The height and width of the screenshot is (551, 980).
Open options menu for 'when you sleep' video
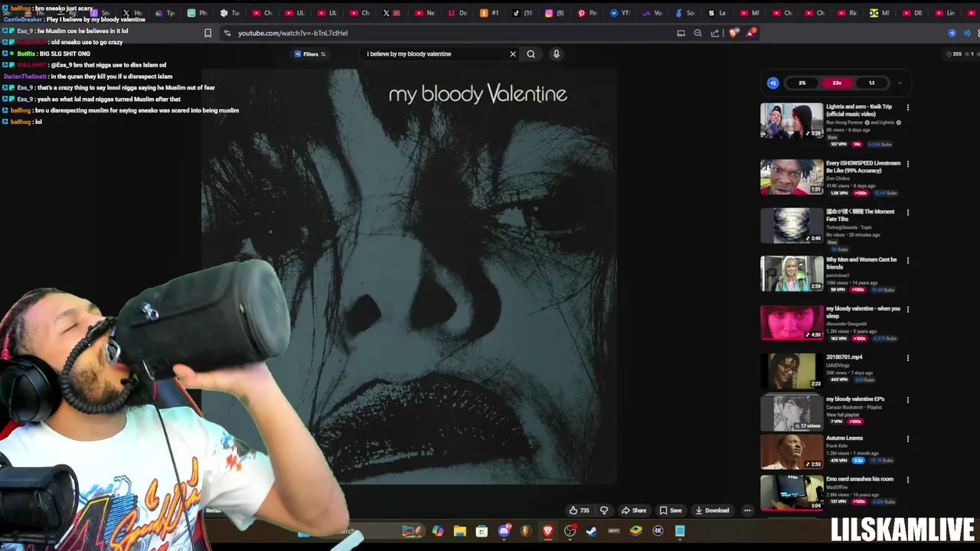(x=908, y=309)
